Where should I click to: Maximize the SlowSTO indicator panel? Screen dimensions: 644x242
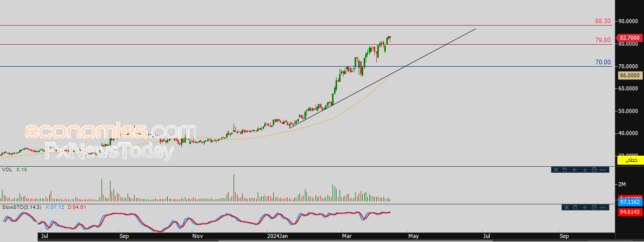(x=575, y=207)
